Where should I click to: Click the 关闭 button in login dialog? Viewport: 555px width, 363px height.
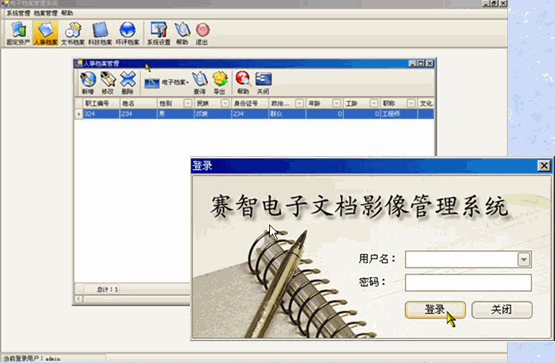click(502, 310)
